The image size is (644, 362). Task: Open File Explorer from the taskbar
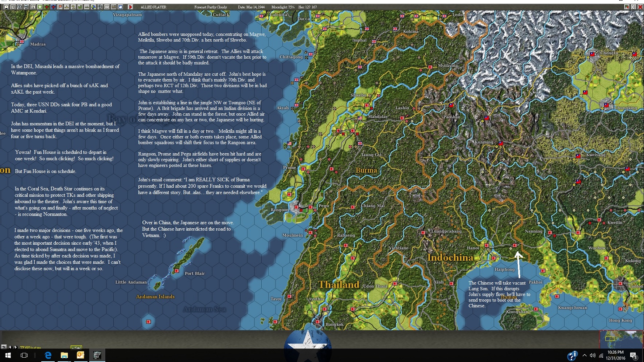point(64,355)
